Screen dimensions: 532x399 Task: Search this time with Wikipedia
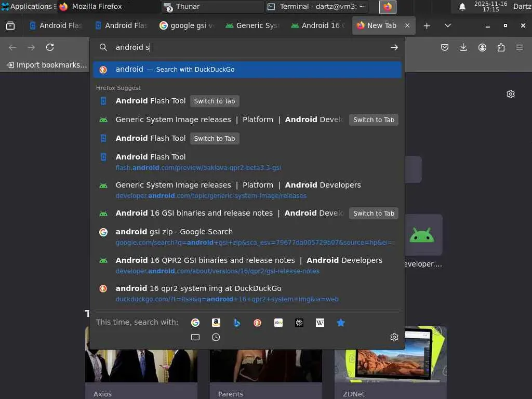pos(320,322)
